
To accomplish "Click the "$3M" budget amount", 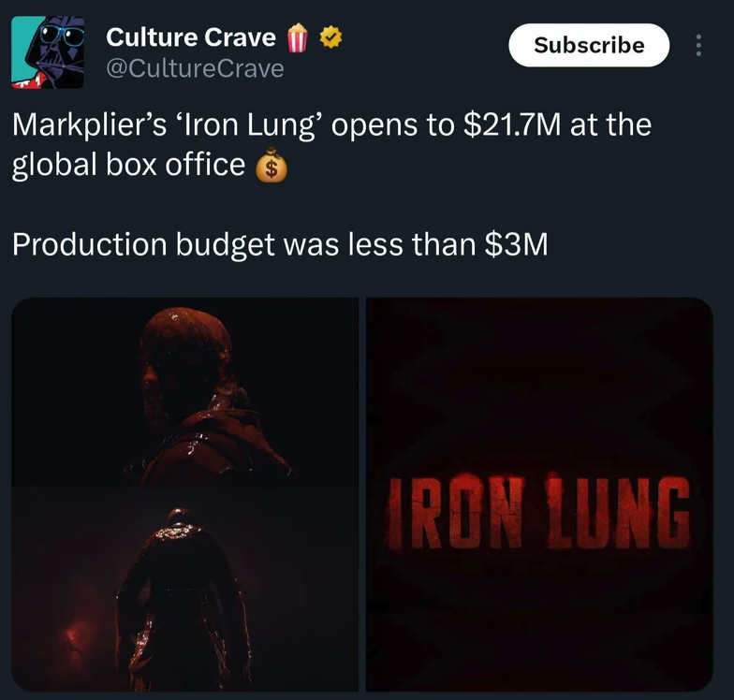I will (517, 245).
